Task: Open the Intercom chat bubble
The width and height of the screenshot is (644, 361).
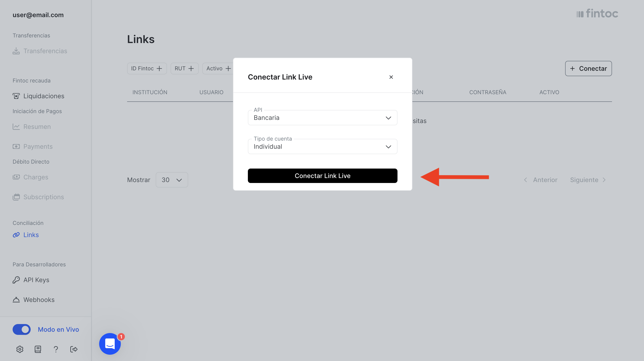Action: coord(110,344)
